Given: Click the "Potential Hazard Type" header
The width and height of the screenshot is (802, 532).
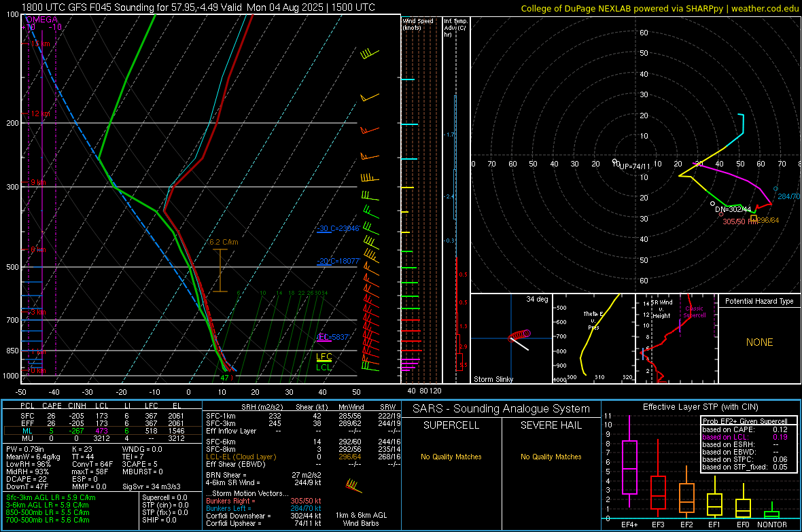Looking at the screenshot, I should click(759, 301).
